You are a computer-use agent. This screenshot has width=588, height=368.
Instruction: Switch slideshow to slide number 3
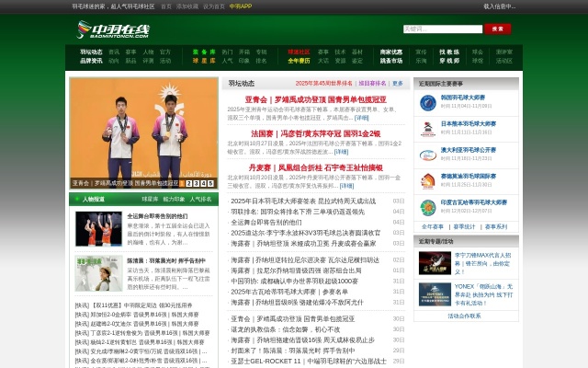[x=197, y=183]
